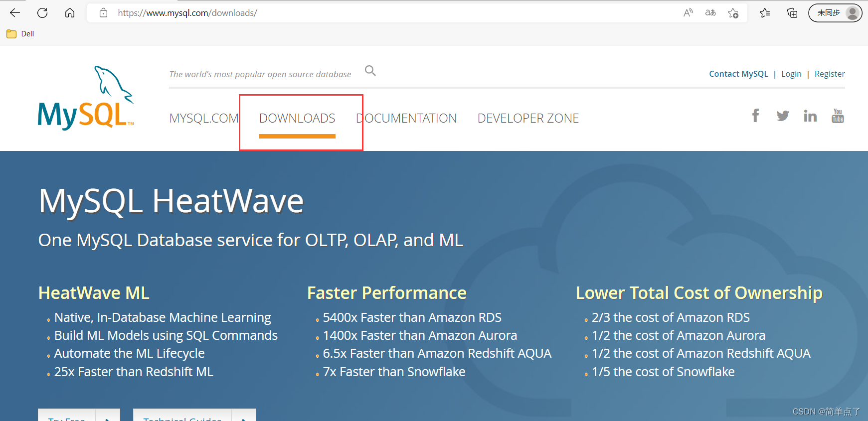Click the MySQL HeatWave headline
Viewport: 868px width, 421px height.
[171, 201]
